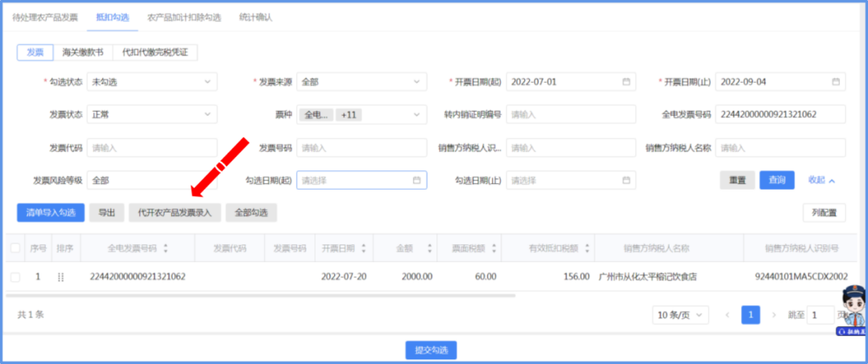This screenshot has width=868, height=364.
Task: Toggle the select-all header checkbox
Action: [15, 248]
